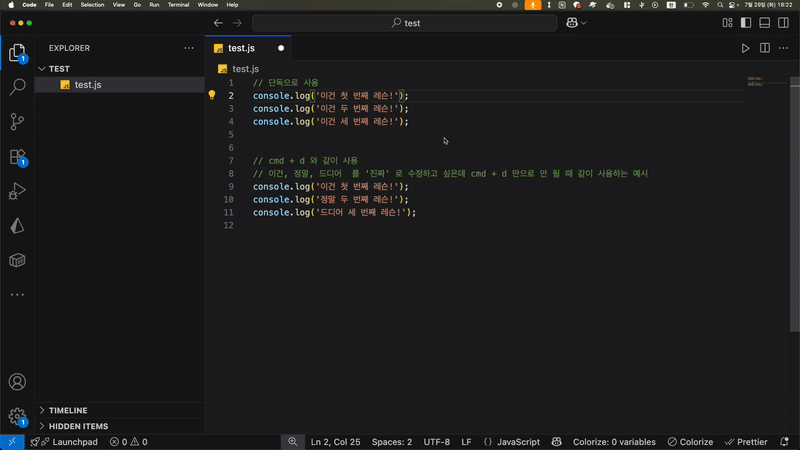Click the Run Code play icon
The height and width of the screenshot is (450, 800).
(x=745, y=48)
